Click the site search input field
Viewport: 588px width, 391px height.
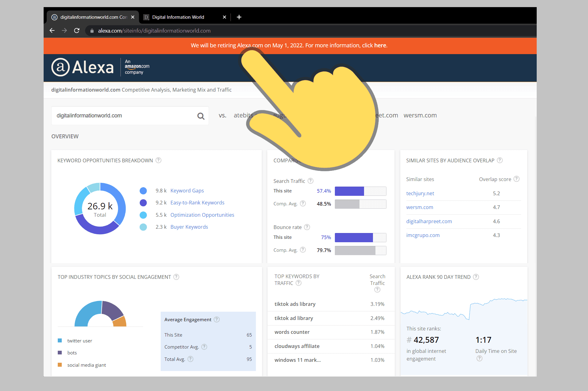[124, 116]
